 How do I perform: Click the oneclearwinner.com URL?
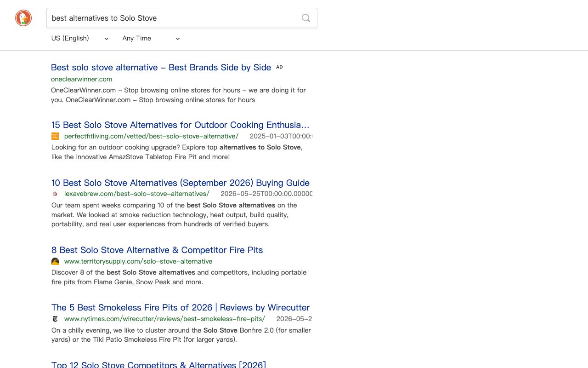pos(81,79)
